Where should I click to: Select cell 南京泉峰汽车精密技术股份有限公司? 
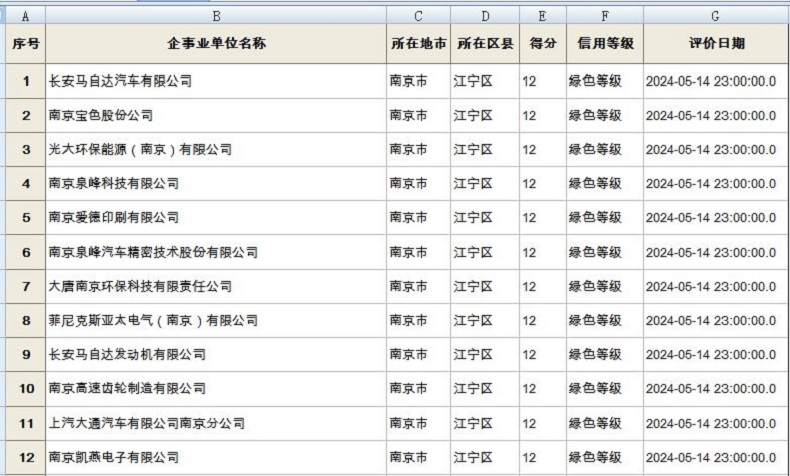coord(216,252)
